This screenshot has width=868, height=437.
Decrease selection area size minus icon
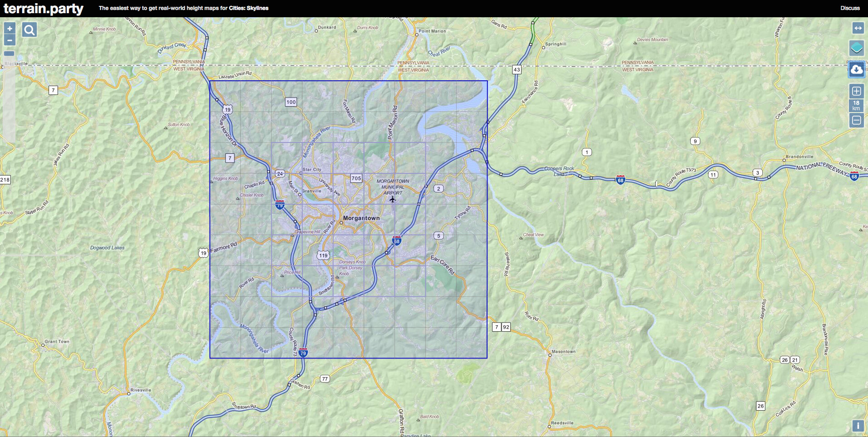pos(856,120)
